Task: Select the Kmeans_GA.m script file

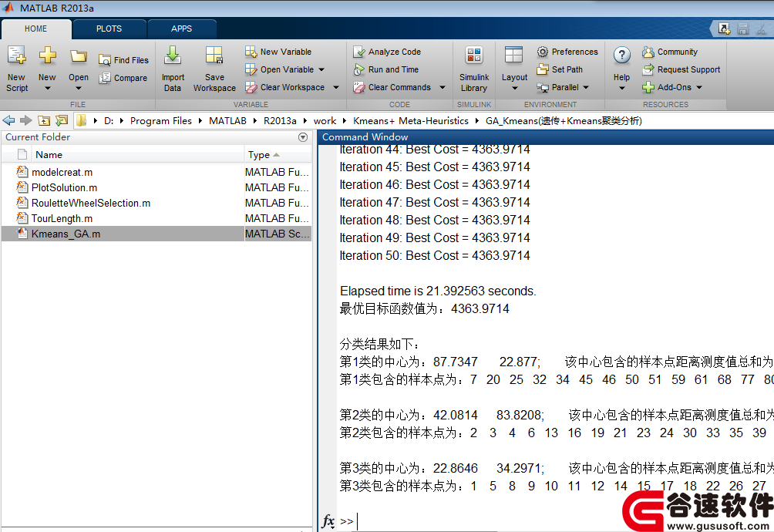Action: pyautogui.click(x=156, y=234)
